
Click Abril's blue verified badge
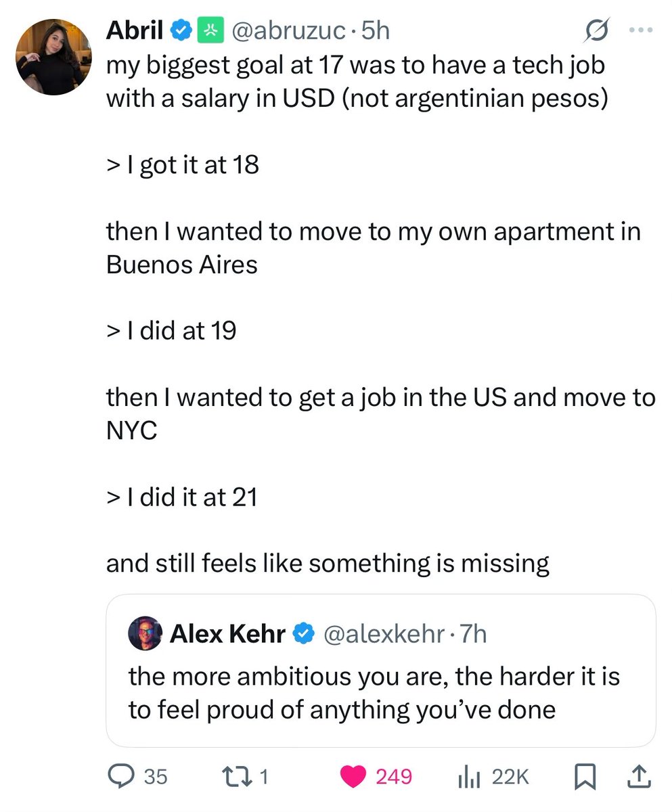coord(180,30)
